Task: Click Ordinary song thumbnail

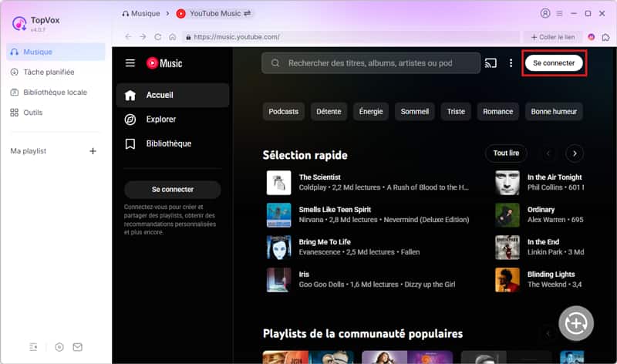Action: pyautogui.click(x=507, y=215)
